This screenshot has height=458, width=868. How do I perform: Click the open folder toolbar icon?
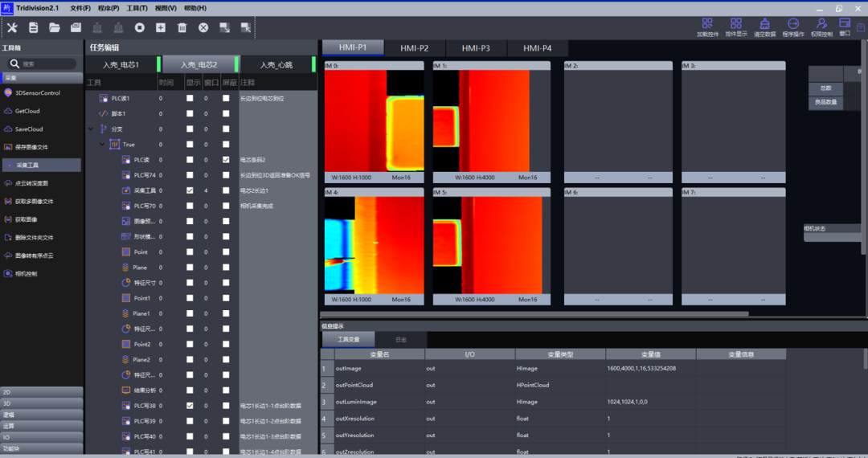(55, 28)
